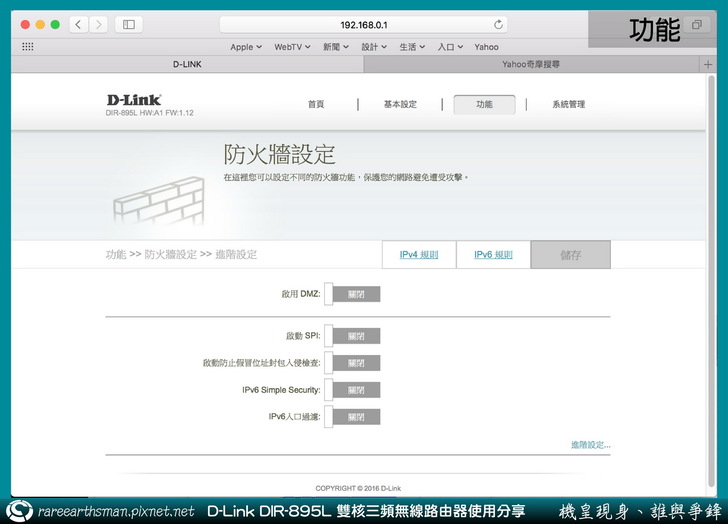The height and width of the screenshot is (524, 728).
Task: Enable IPv6 Simple Security switch
Action: pos(351,390)
